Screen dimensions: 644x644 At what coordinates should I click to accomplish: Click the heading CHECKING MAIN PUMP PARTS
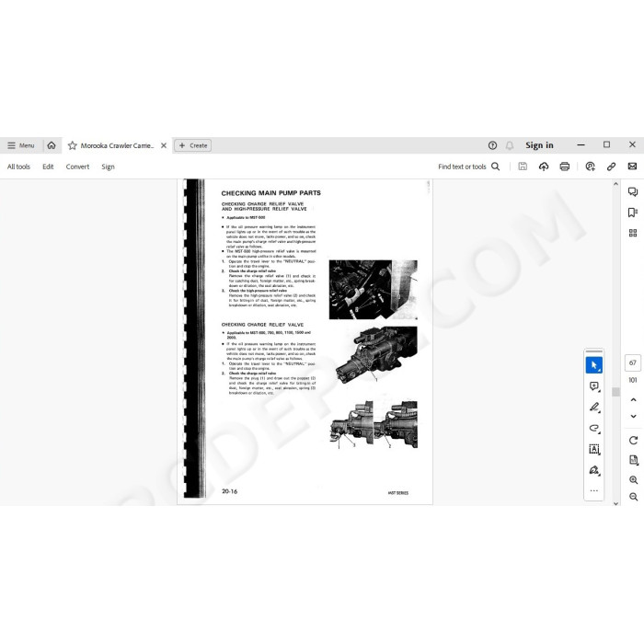click(271, 193)
